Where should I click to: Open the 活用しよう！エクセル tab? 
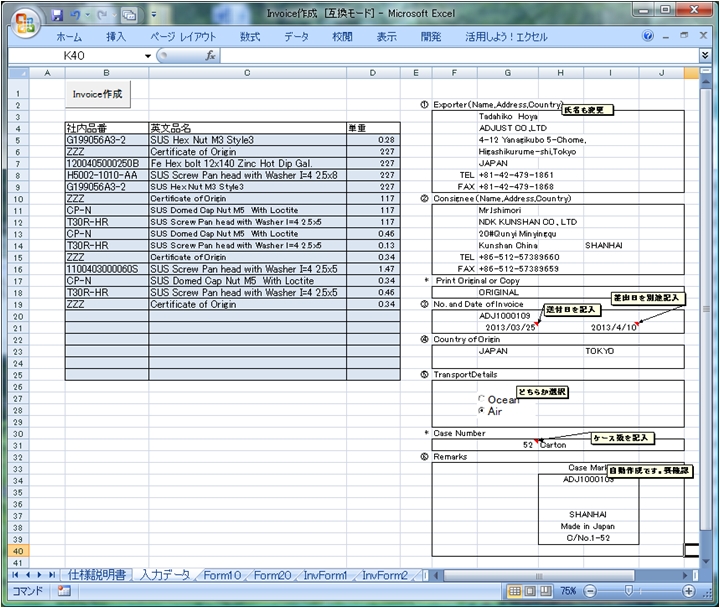[506, 37]
